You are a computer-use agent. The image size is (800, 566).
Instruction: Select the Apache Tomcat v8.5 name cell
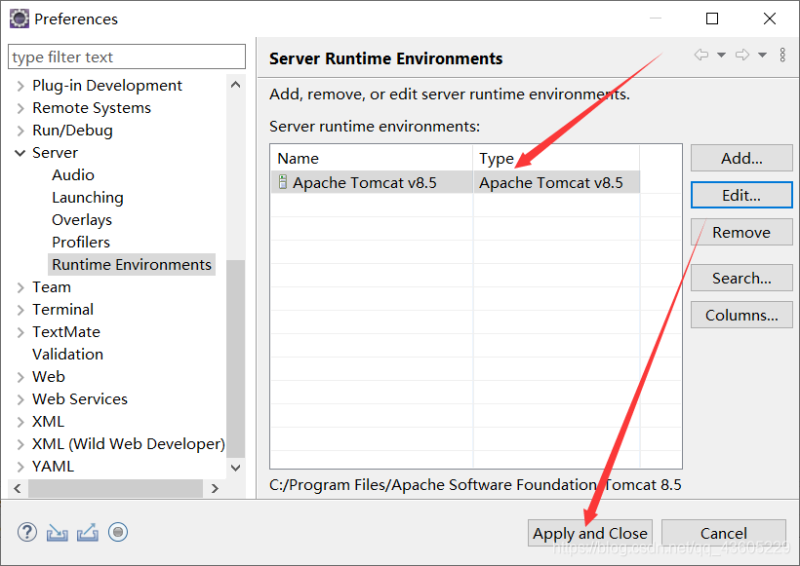[371, 182]
